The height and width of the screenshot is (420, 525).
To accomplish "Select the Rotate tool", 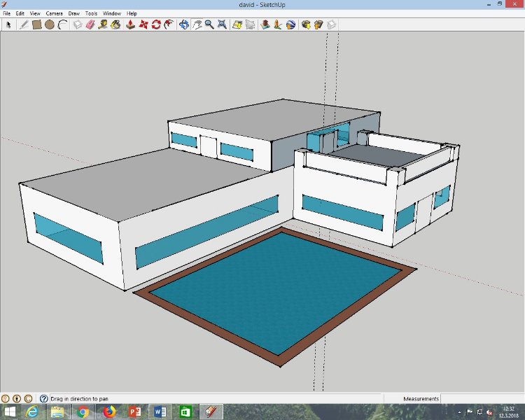I will 156,24.
